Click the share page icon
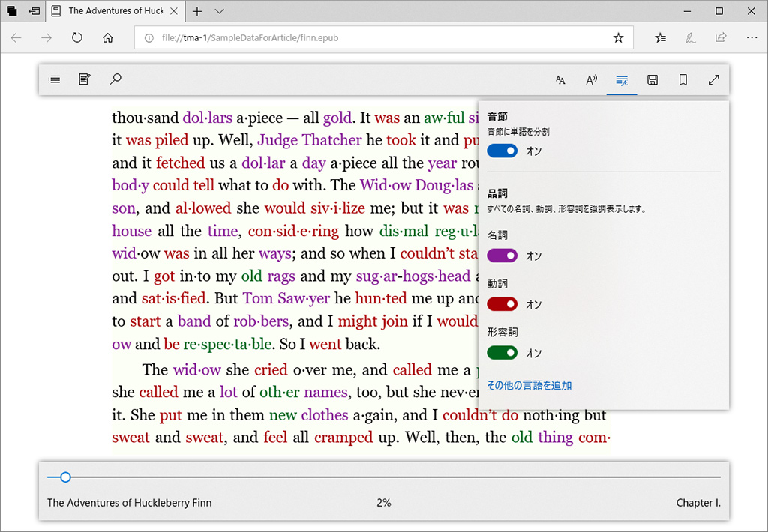This screenshot has height=532, width=768. click(721, 37)
